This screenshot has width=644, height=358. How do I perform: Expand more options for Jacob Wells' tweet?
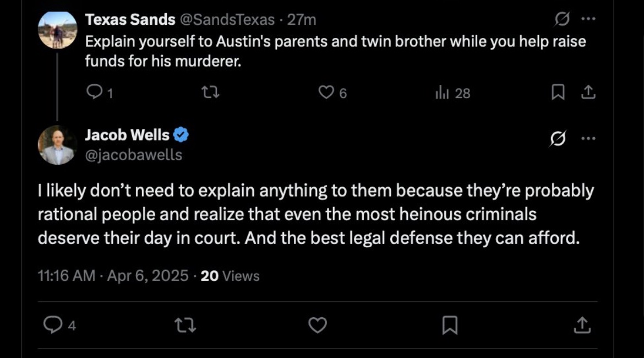tap(588, 139)
